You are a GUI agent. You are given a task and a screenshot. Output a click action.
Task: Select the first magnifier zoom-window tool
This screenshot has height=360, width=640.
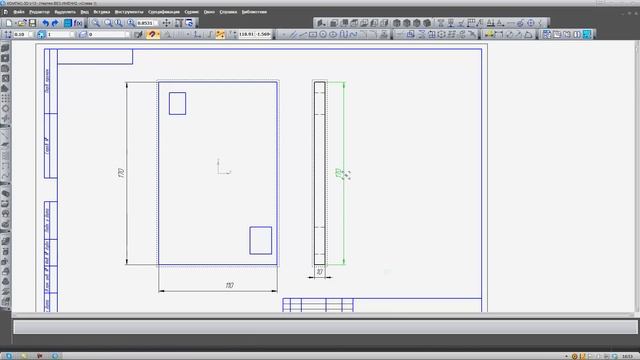pos(96,23)
